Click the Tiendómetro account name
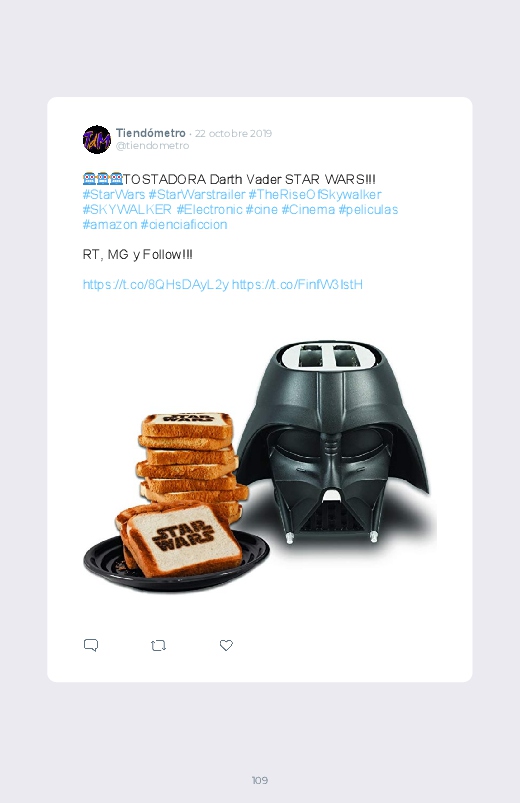This screenshot has width=520, height=803. pyautogui.click(x=151, y=133)
